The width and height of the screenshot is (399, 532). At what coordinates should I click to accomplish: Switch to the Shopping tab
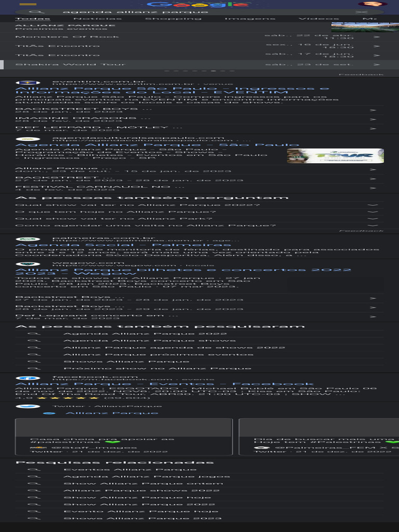(174, 19)
